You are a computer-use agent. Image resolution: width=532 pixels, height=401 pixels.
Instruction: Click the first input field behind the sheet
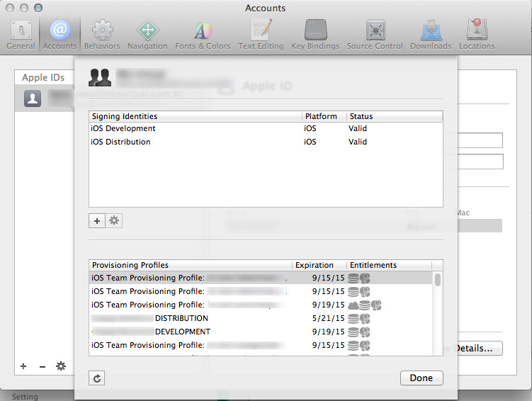(480, 140)
